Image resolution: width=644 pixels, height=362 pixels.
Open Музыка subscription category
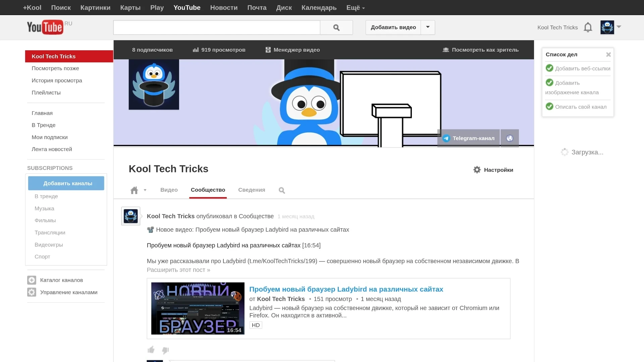point(44,208)
